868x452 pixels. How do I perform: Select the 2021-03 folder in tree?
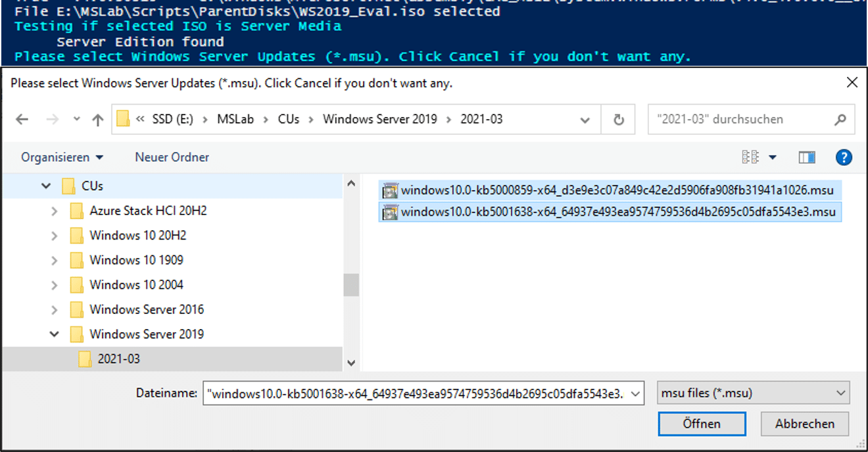118,359
